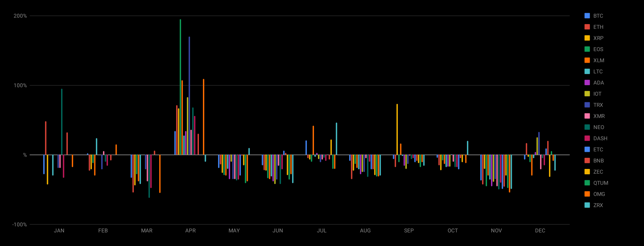The image size is (644, 246).
Task: Click the XRP legend entry text
Action: point(598,38)
